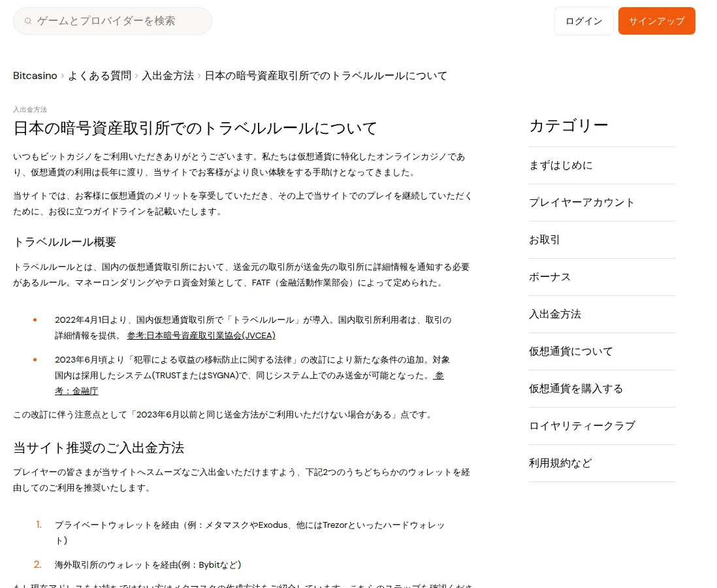Click the トラベルルール概要 heading

pos(65,242)
